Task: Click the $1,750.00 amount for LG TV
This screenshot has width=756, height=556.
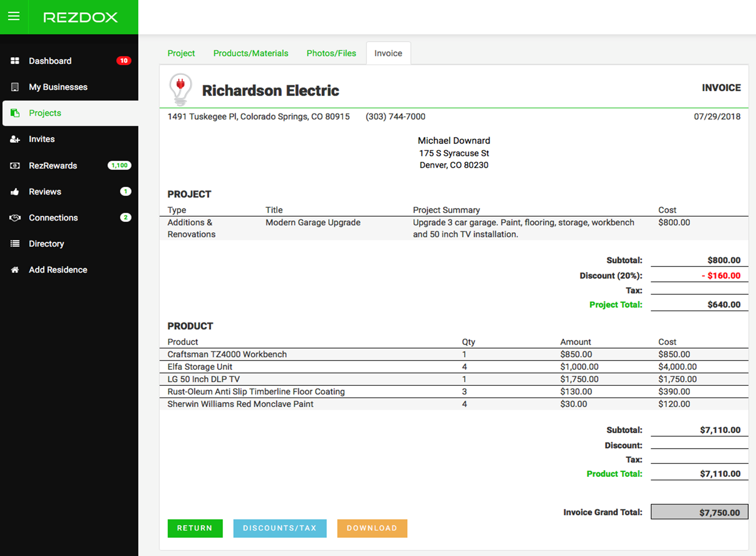Action: coord(579,379)
